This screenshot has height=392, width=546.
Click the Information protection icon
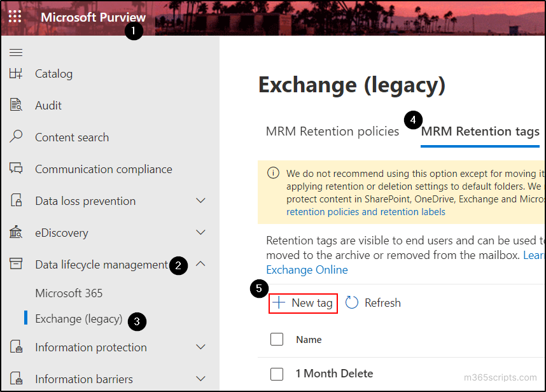pyautogui.click(x=16, y=346)
